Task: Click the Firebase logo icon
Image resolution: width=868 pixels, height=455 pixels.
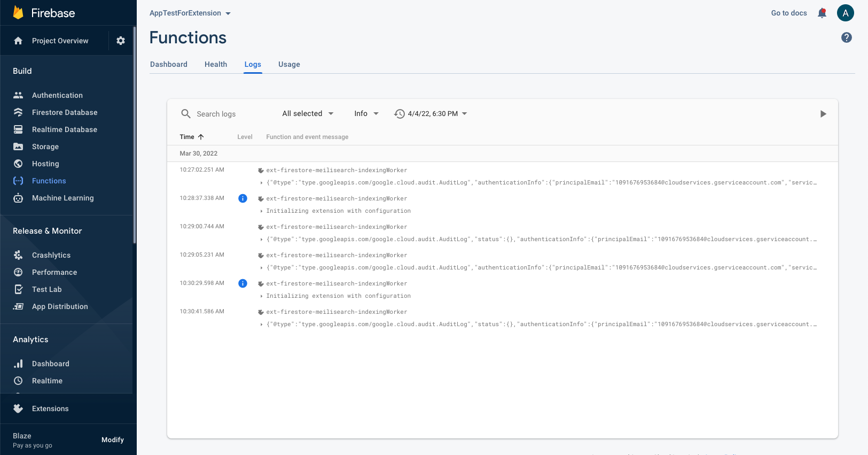Action: pyautogui.click(x=18, y=12)
